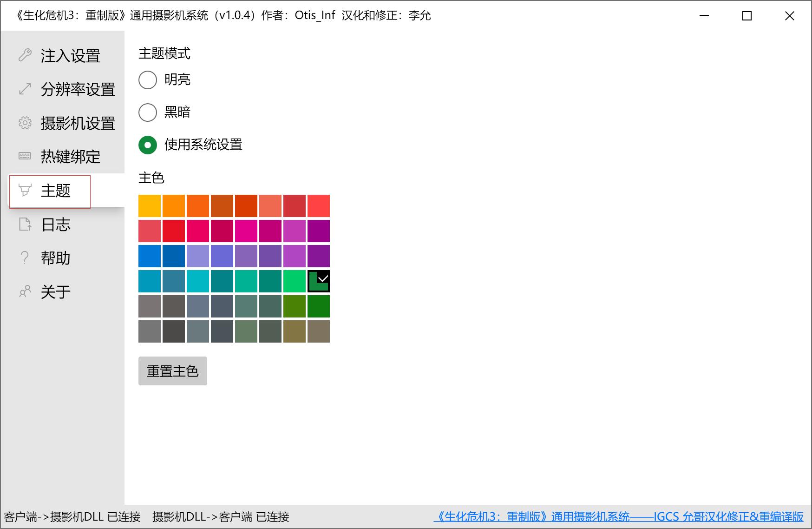Open the 日志 tab label

pyautogui.click(x=56, y=225)
